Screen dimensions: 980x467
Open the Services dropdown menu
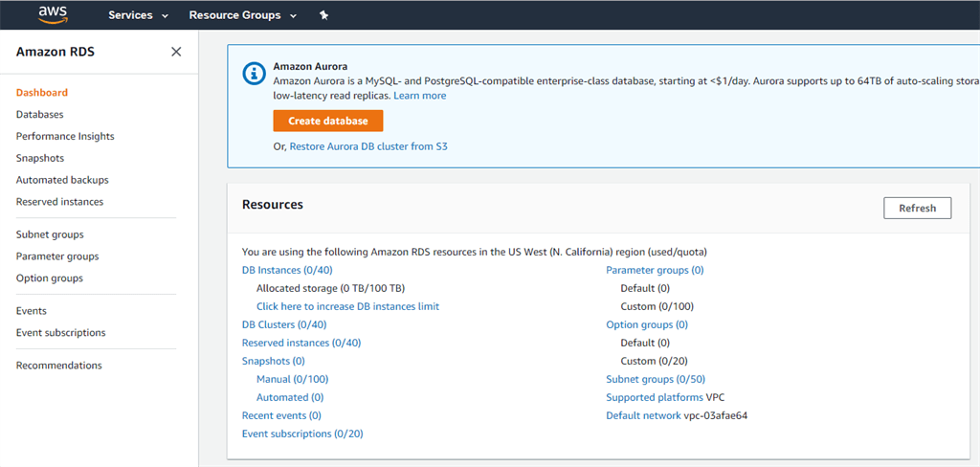[x=138, y=15]
